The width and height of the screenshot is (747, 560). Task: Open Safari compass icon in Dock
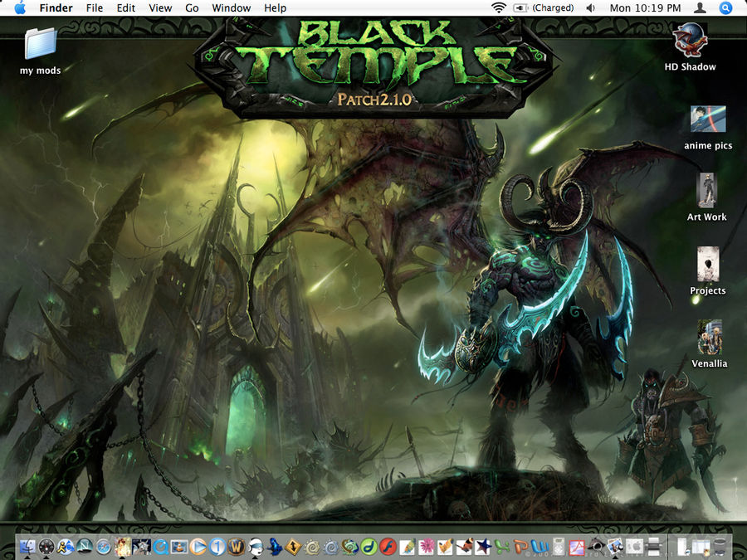tap(104, 548)
